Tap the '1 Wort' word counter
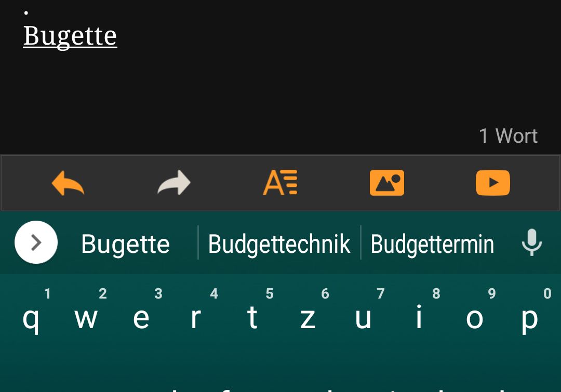This screenshot has height=392, width=561. tap(508, 136)
